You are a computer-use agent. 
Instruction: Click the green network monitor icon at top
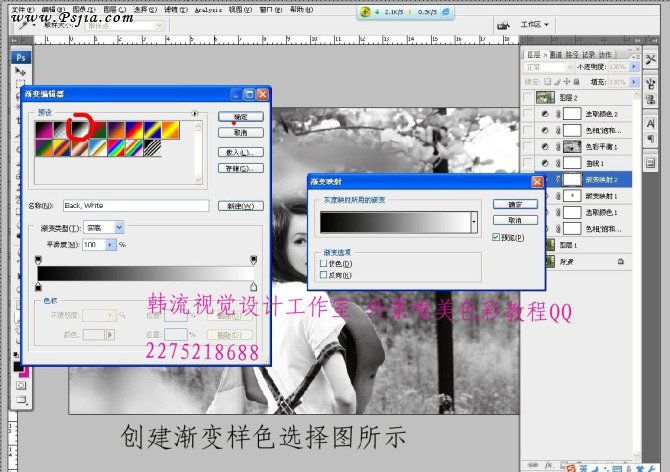pos(365,12)
